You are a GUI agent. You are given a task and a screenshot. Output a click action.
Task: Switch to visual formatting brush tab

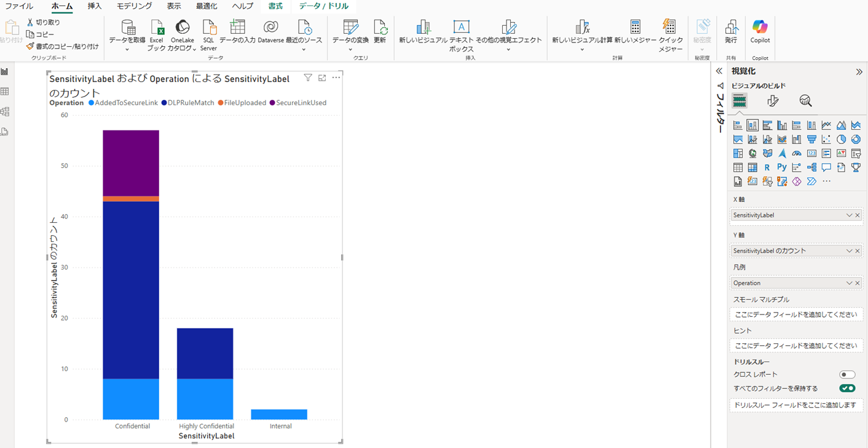tap(773, 101)
